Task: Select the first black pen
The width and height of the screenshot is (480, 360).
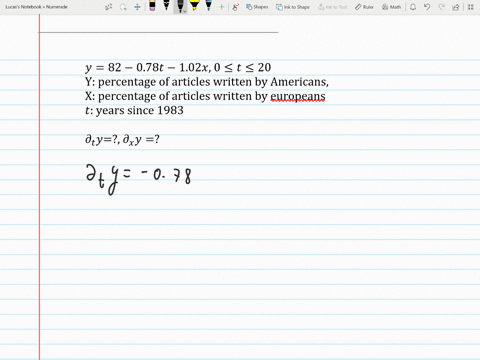Action: (x=166, y=6)
